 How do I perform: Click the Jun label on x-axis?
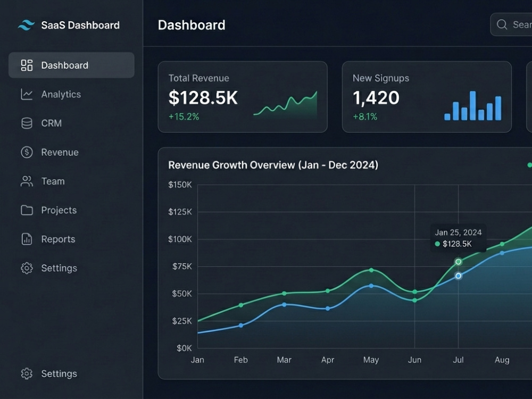click(x=414, y=360)
